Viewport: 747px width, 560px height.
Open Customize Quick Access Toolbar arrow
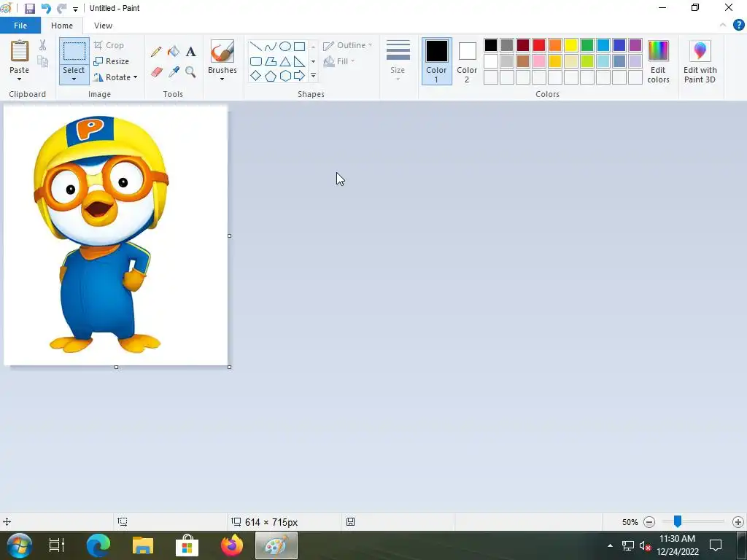pyautogui.click(x=75, y=9)
